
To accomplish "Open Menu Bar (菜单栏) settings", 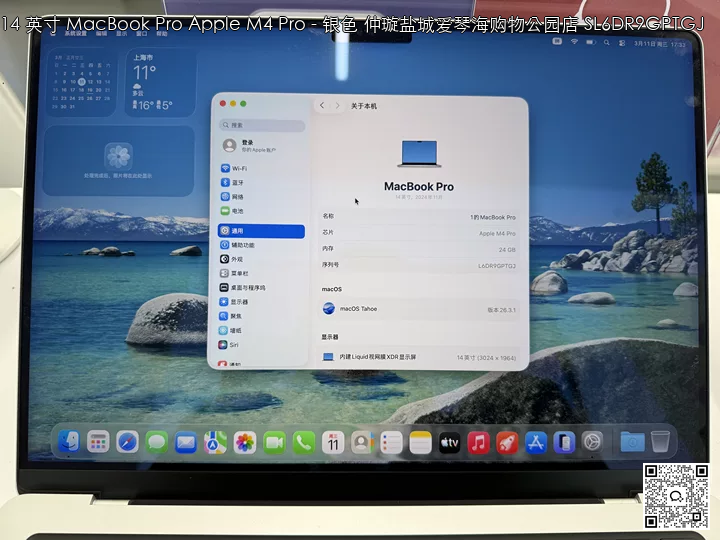I will [240, 273].
